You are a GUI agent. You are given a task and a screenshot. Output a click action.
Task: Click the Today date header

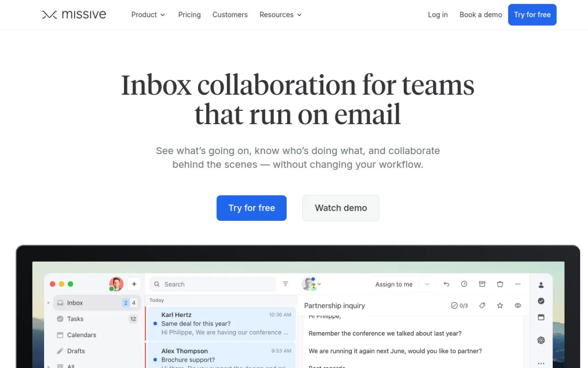[x=157, y=300]
